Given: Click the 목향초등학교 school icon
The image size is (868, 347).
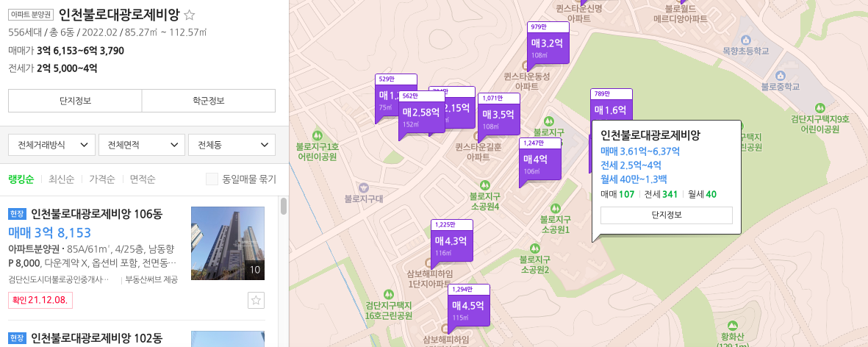Looking at the screenshot, I should (746, 40).
